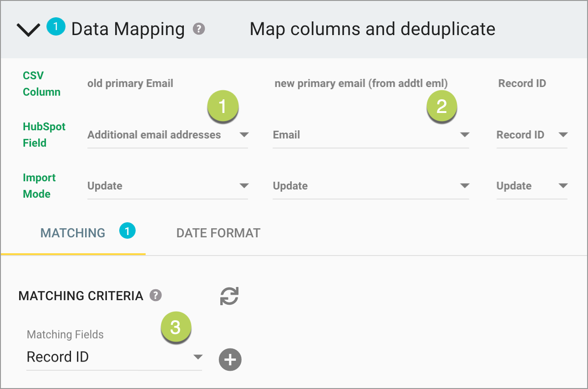Click green marker 3 above Matching Fields
The width and height of the screenshot is (588, 389).
point(176,327)
